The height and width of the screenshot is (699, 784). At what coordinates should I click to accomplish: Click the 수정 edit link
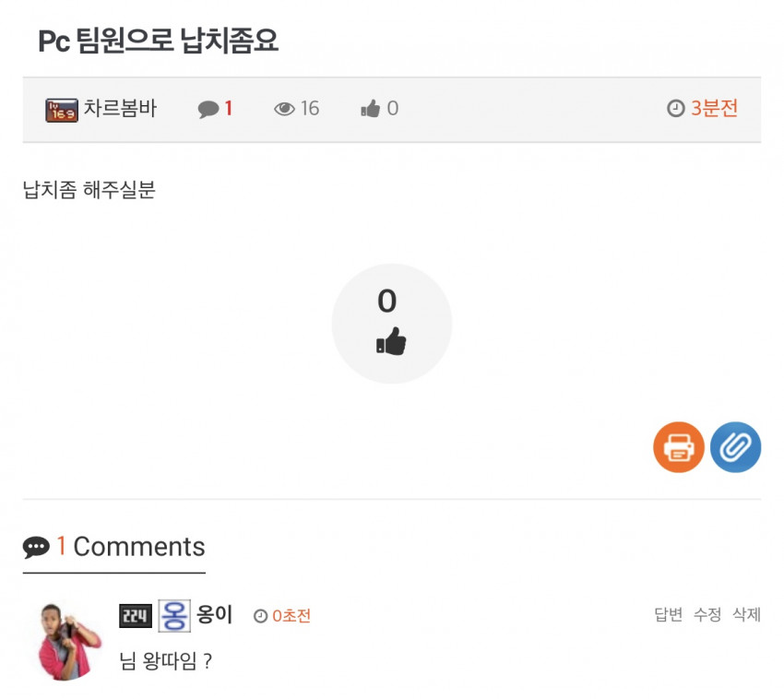pyautogui.click(x=707, y=614)
